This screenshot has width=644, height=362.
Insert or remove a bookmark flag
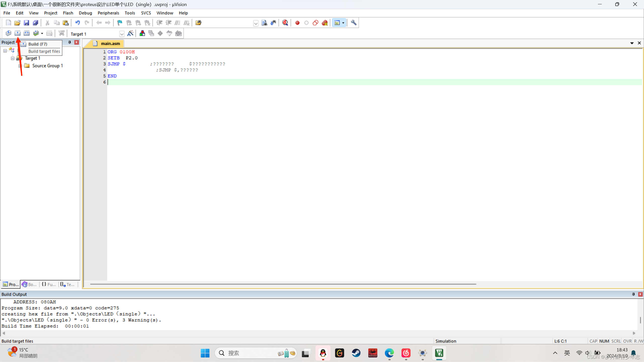(x=120, y=23)
